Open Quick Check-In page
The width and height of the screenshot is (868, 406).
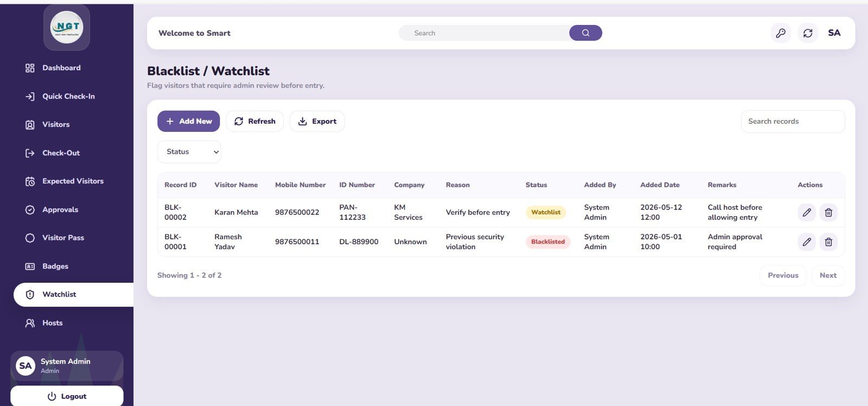point(73,97)
